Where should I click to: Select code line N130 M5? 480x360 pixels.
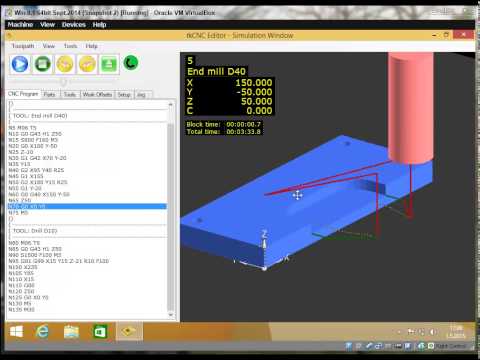(x=20, y=303)
